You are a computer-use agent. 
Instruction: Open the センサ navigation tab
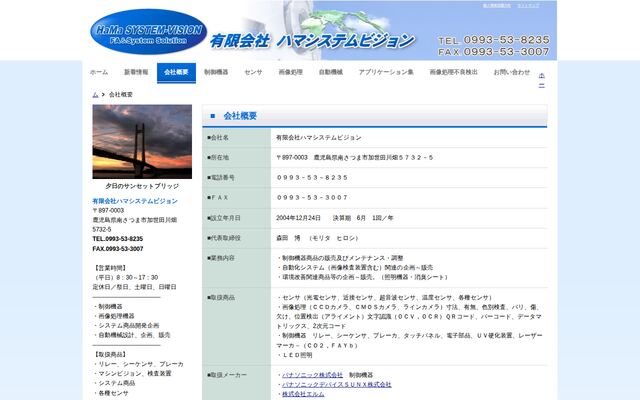coord(253,72)
